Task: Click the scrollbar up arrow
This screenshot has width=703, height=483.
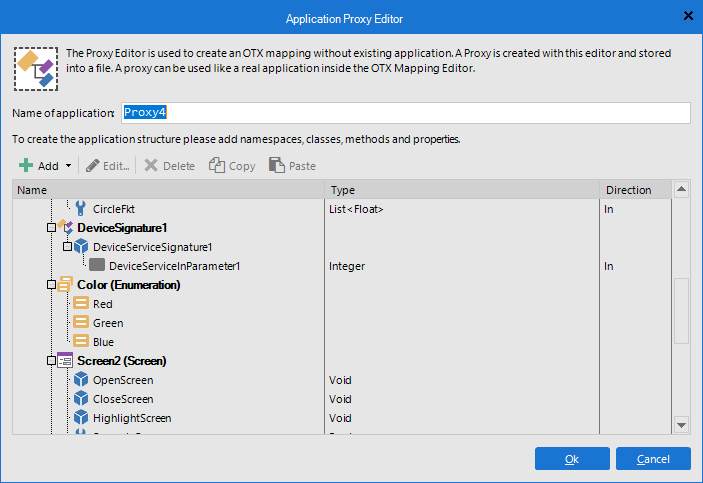Action: tap(681, 189)
